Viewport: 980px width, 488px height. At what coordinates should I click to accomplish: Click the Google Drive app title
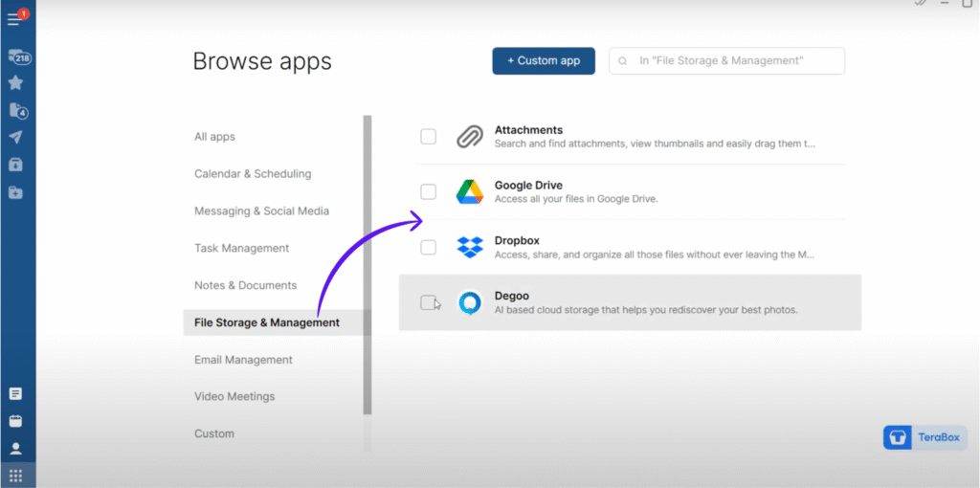[x=528, y=185]
